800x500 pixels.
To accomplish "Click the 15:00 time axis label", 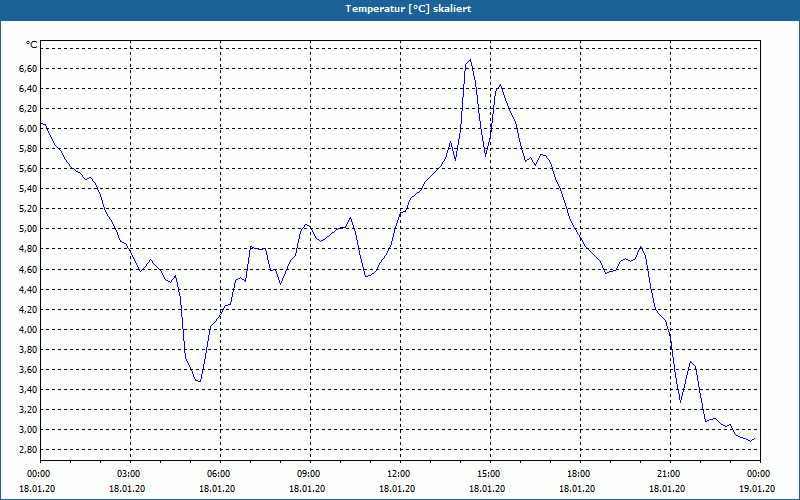I will pyautogui.click(x=490, y=474).
